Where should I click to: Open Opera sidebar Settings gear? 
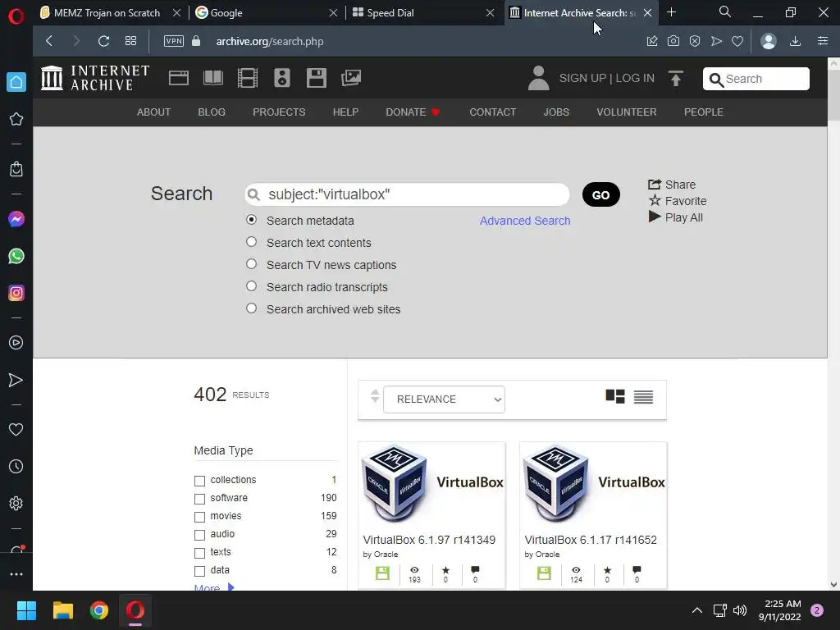(16, 504)
